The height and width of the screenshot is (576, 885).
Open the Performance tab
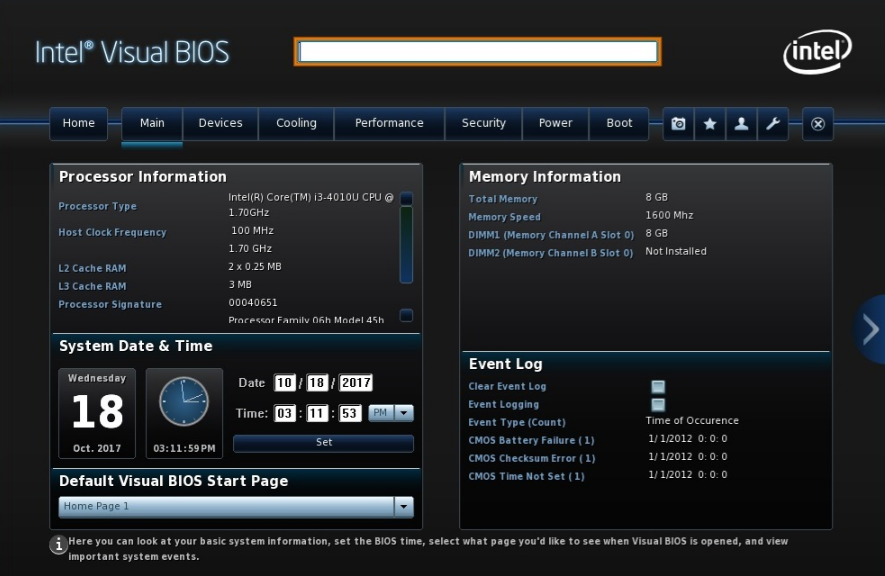pos(389,124)
